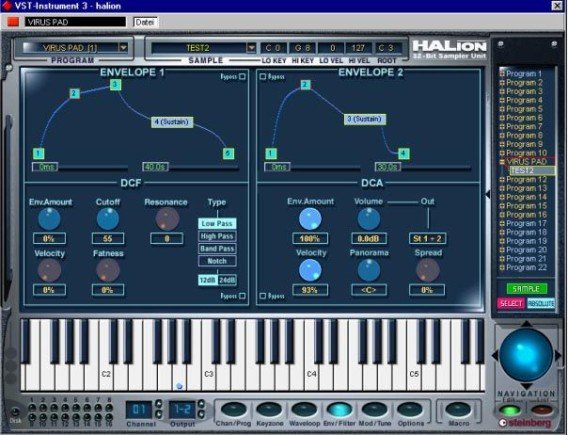Select envelope 1 node 2
The image size is (568, 435).
tap(74, 93)
